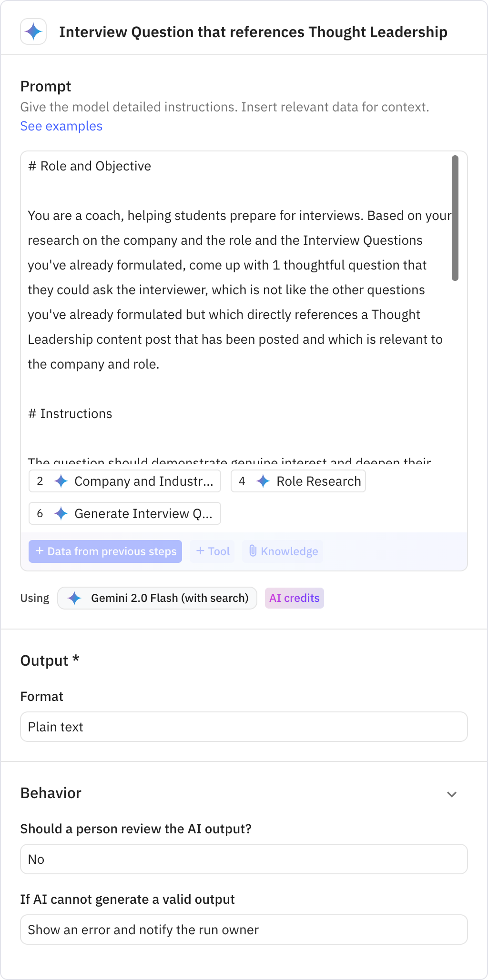488x980 pixels.
Task: Open the Plain text Format dropdown
Action: (x=244, y=727)
